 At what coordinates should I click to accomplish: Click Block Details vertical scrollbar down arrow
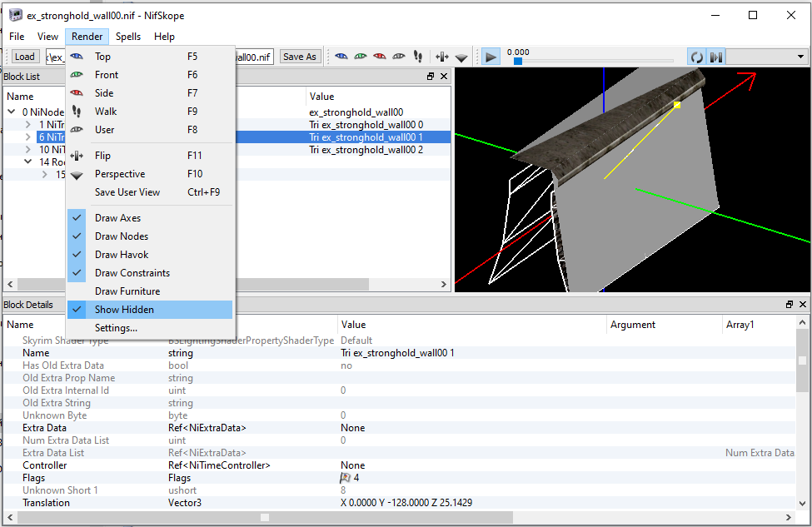coord(802,503)
